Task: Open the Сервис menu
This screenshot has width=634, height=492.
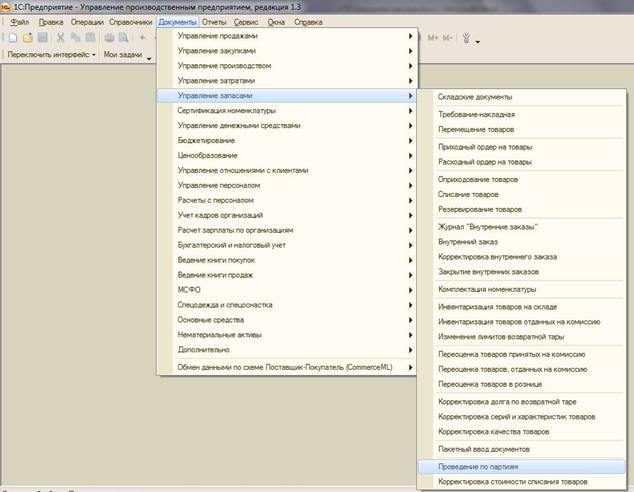Action: coord(246,22)
